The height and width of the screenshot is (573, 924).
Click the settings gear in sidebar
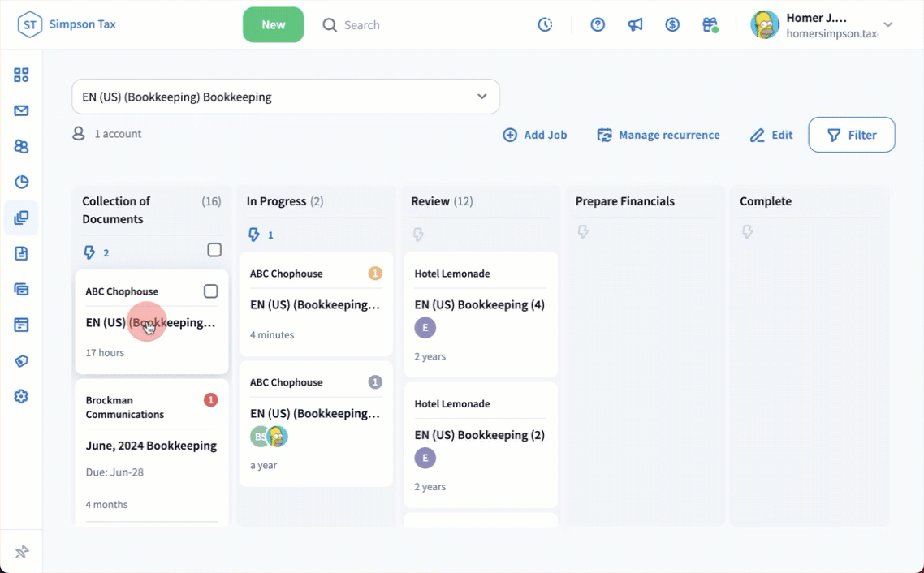21,397
